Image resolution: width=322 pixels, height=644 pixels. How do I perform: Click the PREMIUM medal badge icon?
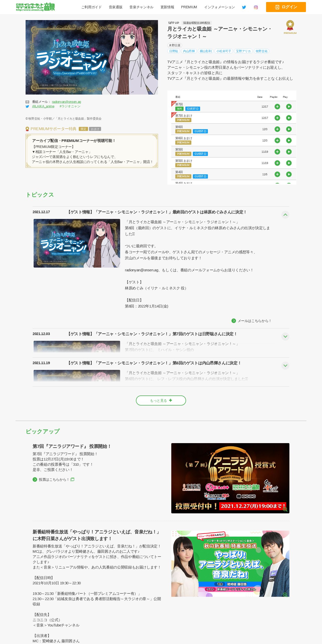pyautogui.click(x=290, y=27)
